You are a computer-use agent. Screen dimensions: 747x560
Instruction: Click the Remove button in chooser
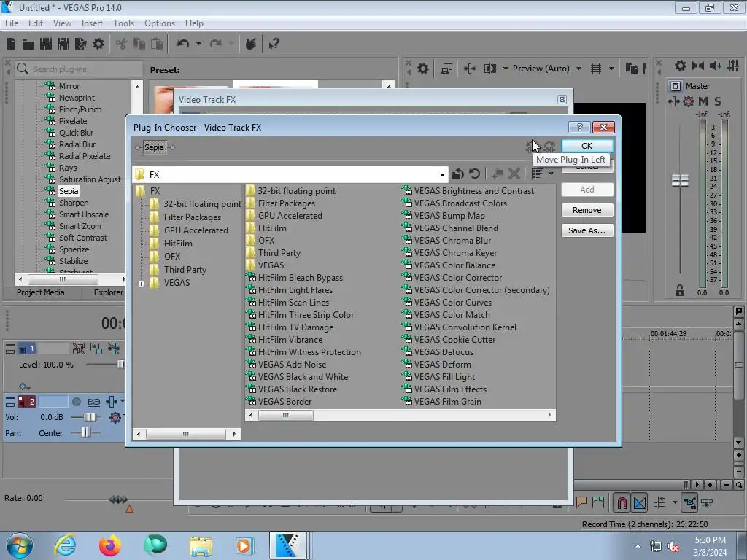(587, 210)
